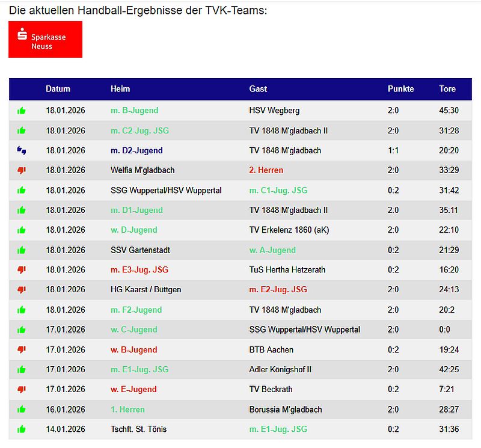Select the thumbs-up icon in the w. C-Jugend row
Image resolution: width=481 pixels, height=448 pixels.
[x=22, y=330]
